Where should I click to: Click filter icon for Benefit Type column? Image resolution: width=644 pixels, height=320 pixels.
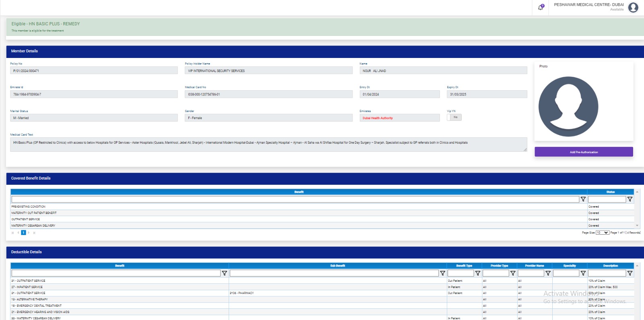478,273
